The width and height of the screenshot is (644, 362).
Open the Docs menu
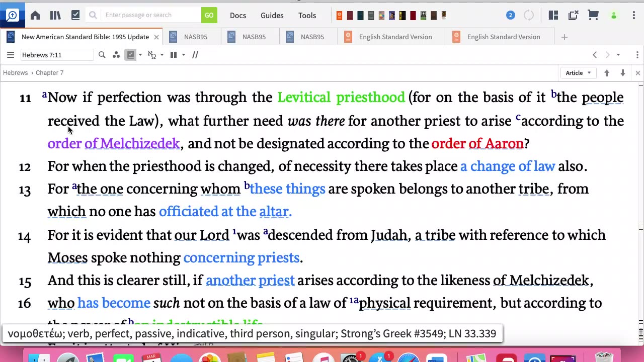tap(238, 15)
